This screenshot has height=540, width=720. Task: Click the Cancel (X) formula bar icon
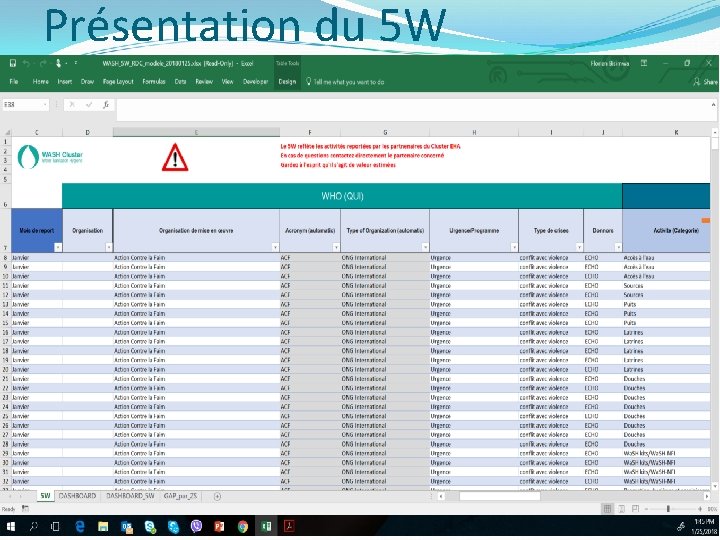[x=72, y=105]
